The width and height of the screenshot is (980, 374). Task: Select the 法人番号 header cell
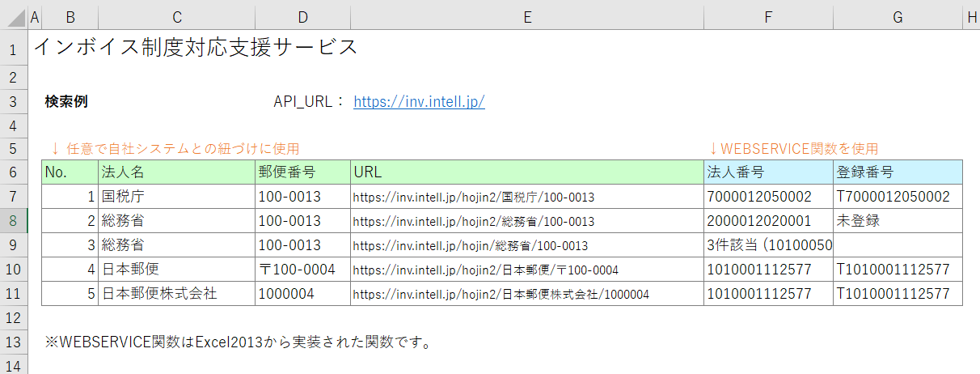[768, 172]
